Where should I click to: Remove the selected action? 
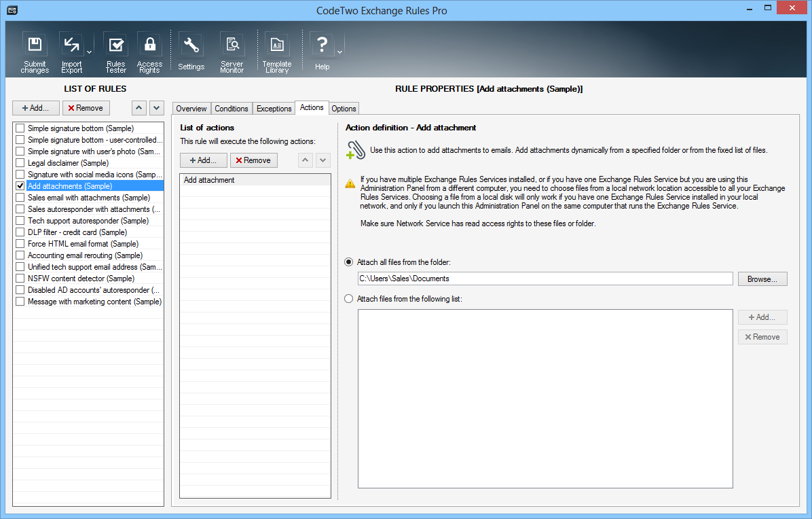[254, 160]
